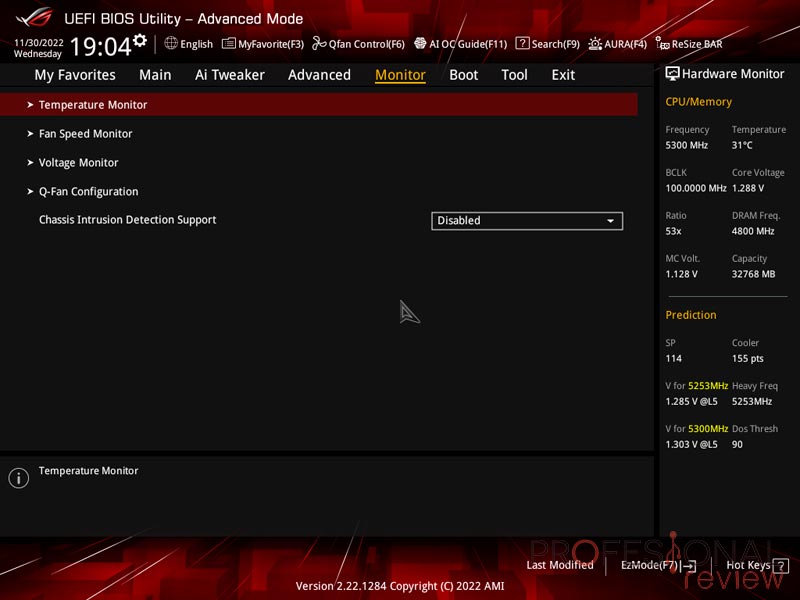800x600 pixels.
Task: Click the English language button
Action: (196, 44)
